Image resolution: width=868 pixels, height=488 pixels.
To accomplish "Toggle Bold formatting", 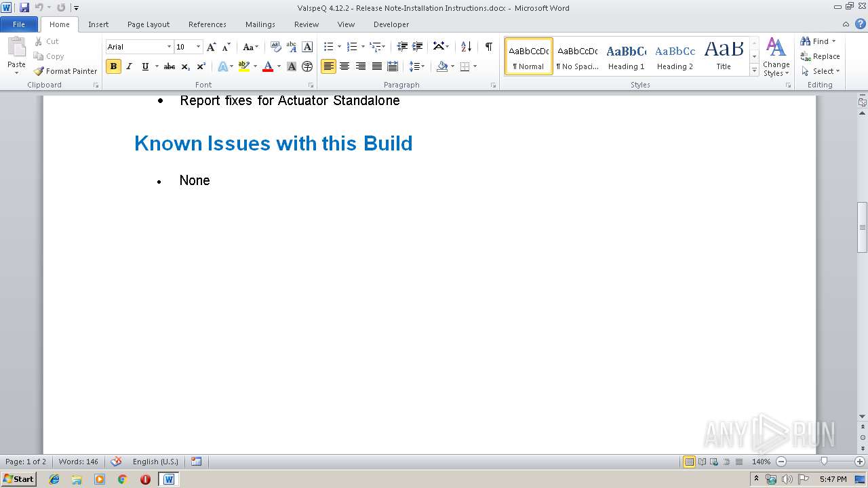I will (113, 66).
